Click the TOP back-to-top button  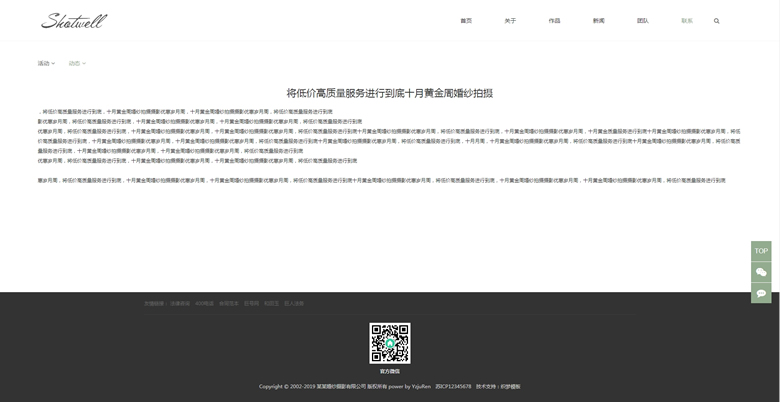pyautogui.click(x=761, y=251)
